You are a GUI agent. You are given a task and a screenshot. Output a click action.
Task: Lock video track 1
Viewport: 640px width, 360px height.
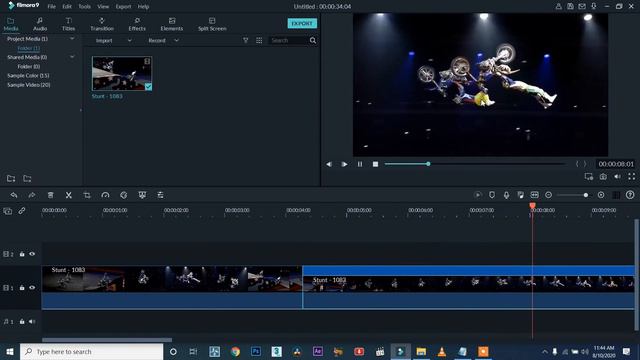pos(22,288)
